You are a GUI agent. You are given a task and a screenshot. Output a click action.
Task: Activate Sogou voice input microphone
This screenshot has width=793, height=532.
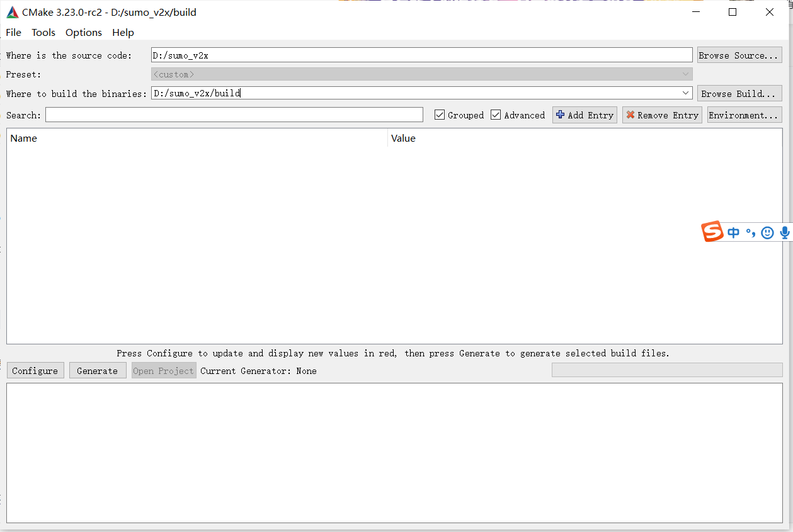pos(785,232)
